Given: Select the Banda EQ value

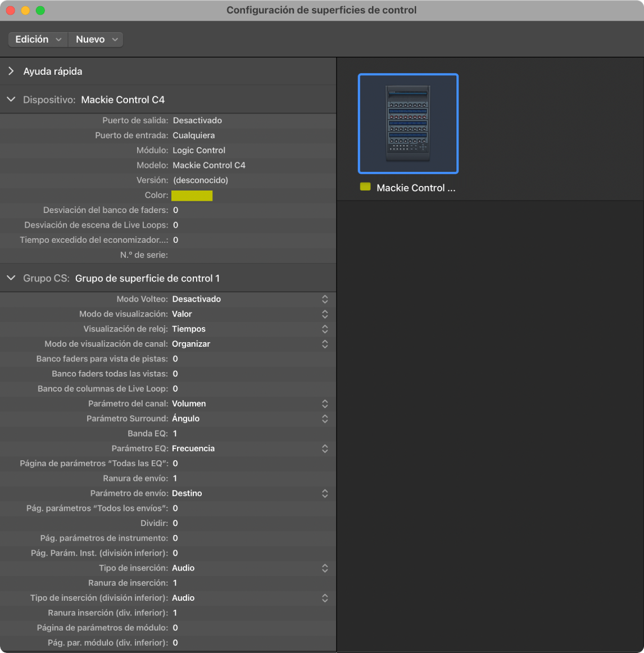Looking at the screenshot, I should coord(175,433).
